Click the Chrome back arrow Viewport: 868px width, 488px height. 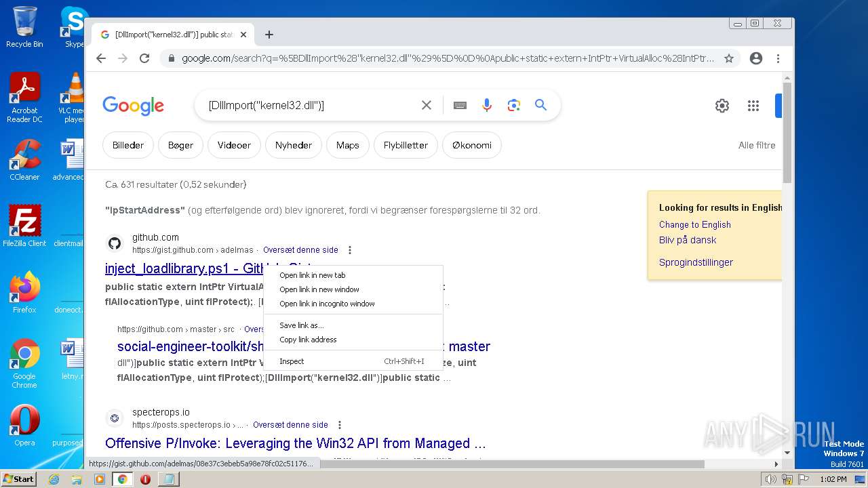pyautogui.click(x=101, y=58)
